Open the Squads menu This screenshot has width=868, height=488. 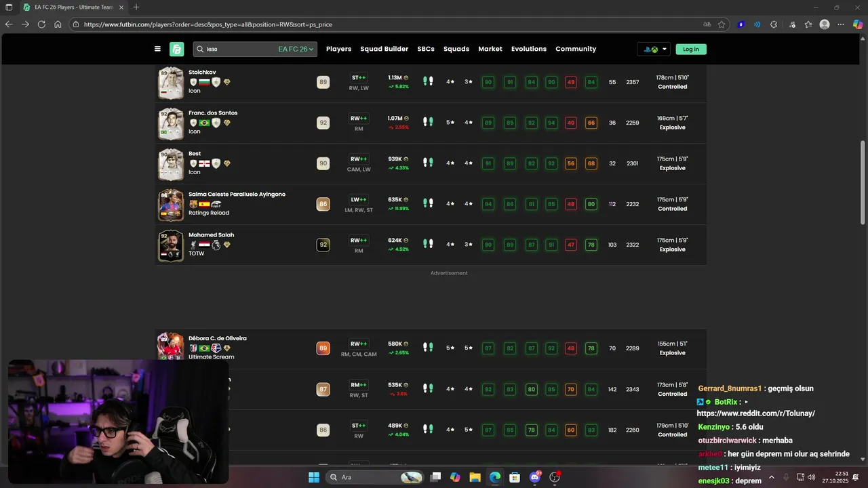(456, 49)
